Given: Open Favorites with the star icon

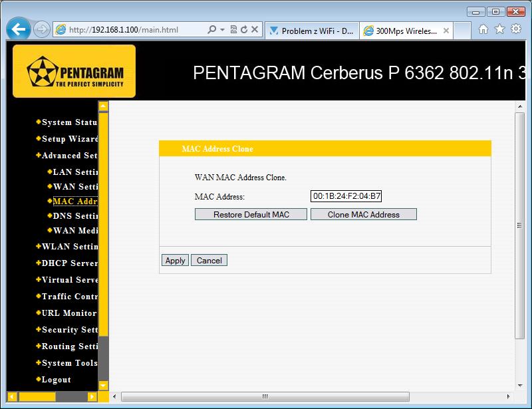Looking at the screenshot, I should click(499, 29).
